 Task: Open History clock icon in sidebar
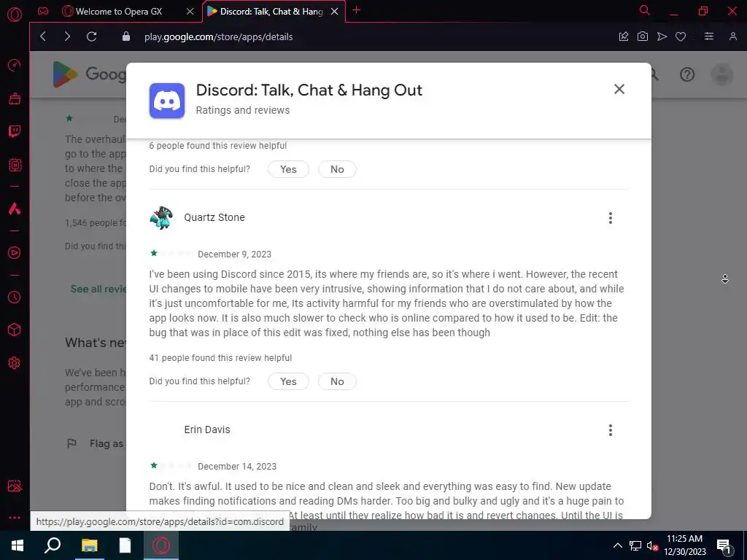[15, 297]
